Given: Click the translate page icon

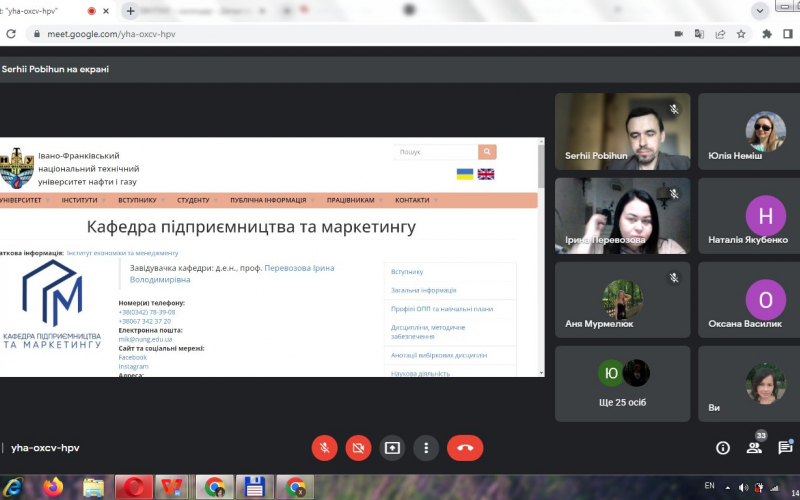Looking at the screenshot, I should pos(699,34).
